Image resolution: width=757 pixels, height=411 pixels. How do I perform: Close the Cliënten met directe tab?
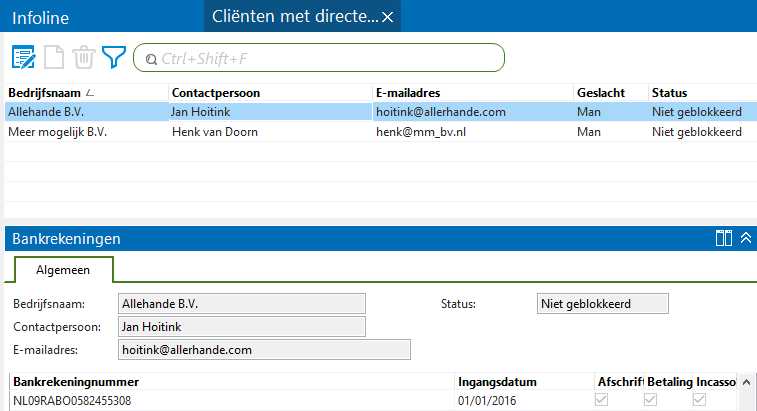coord(387,17)
